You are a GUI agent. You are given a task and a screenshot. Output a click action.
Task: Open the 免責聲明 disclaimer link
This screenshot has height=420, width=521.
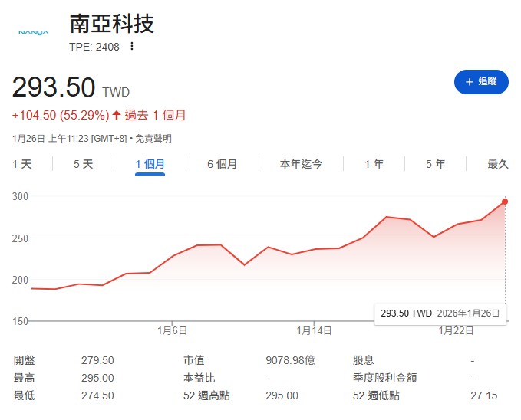[x=153, y=139]
